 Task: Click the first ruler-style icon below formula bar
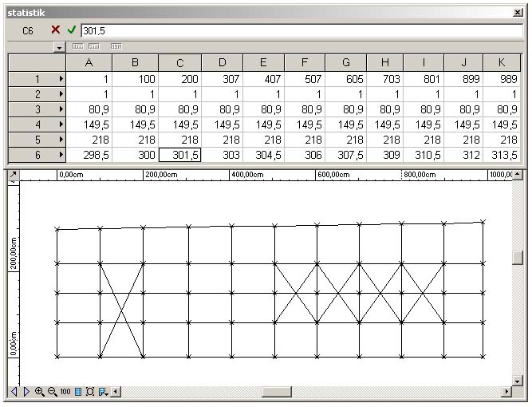78,46
